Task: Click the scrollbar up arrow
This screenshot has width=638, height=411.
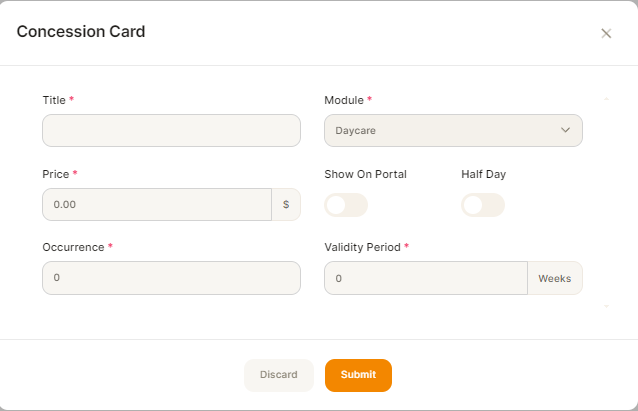Action: [x=606, y=99]
